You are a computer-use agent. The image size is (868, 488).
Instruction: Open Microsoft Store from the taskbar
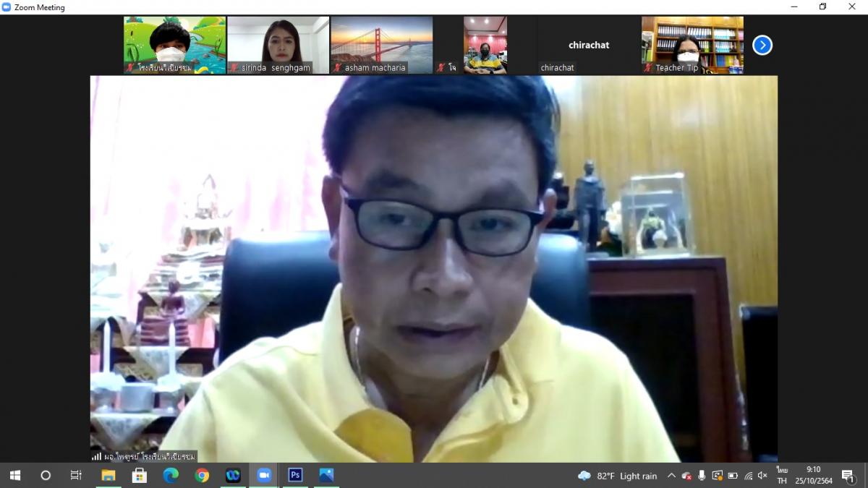pyautogui.click(x=140, y=475)
